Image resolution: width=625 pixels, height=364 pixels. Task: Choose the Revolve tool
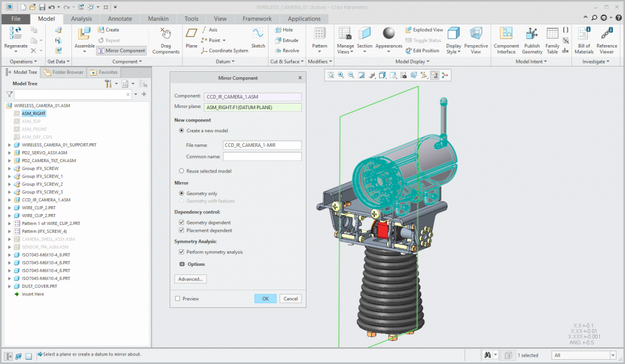click(x=287, y=51)
